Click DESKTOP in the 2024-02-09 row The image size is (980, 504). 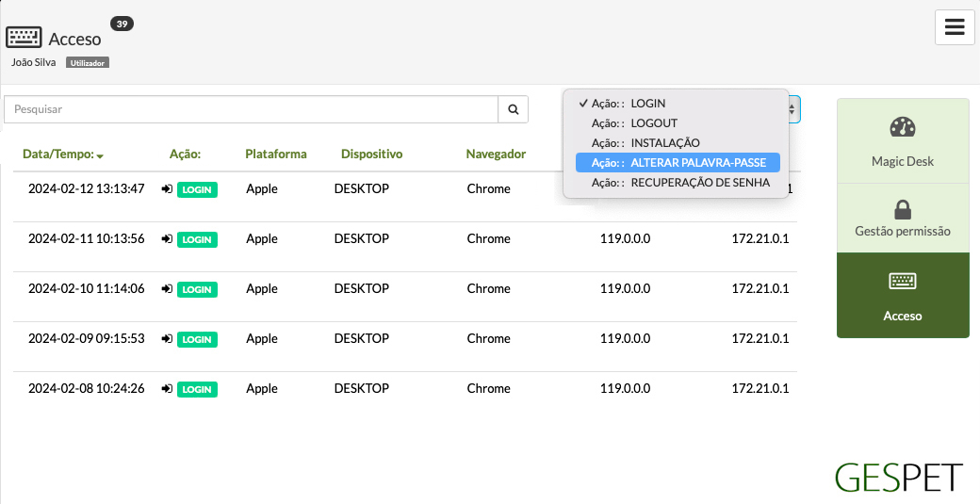[x=362, y=338]
